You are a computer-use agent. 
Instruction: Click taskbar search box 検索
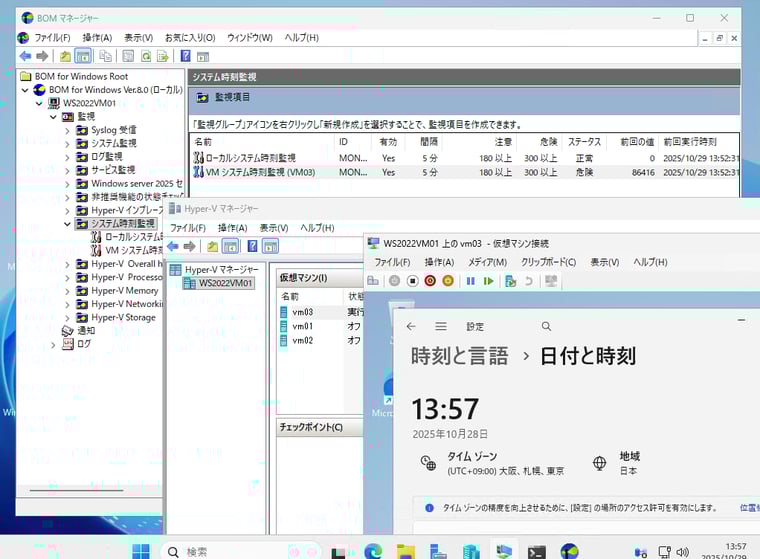pyautogui.click(x=241, y=552)
